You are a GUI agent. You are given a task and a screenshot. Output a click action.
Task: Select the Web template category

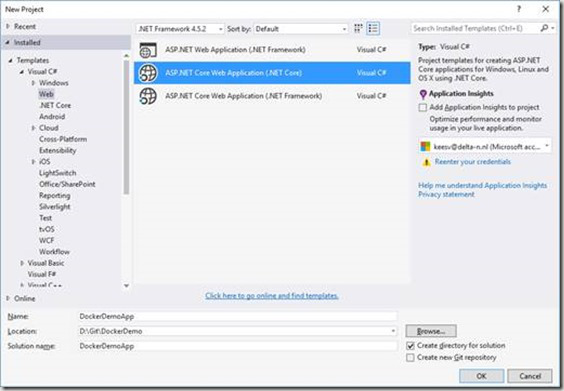coord(46,94)
